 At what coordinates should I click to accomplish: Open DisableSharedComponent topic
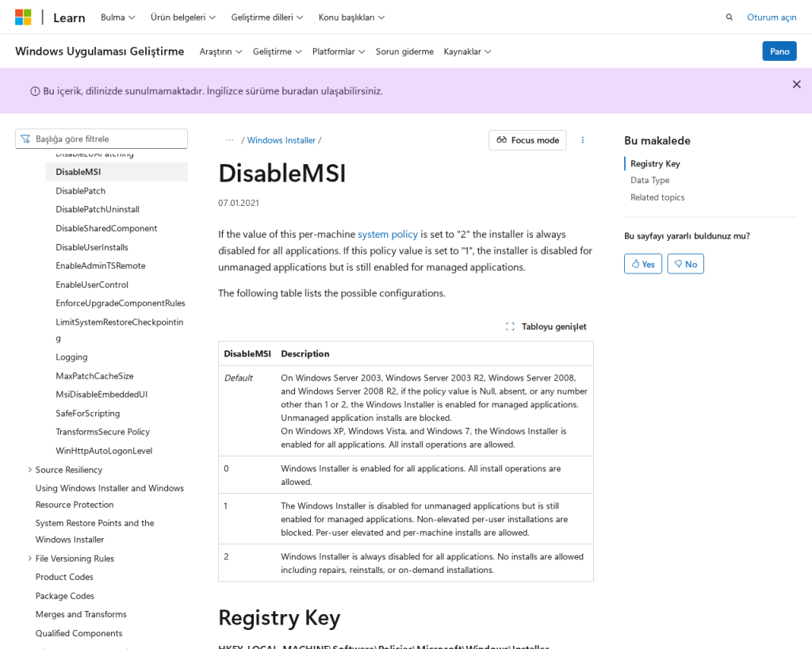point(106,228)
